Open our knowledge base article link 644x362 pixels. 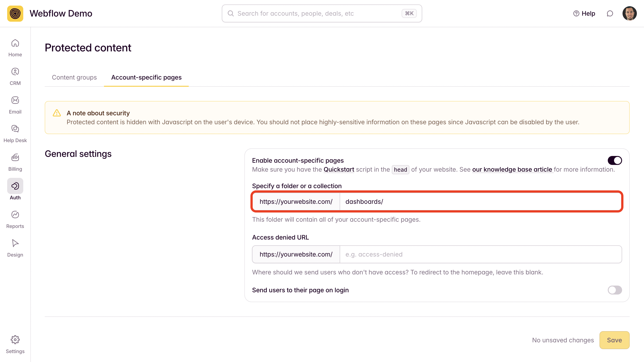pyautogui.click(x=512, y=169)
